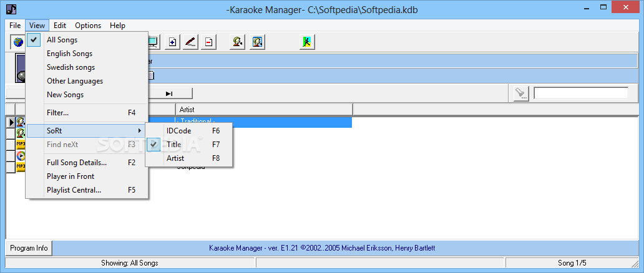Click the media player file icon in song list

click(21, 156)
